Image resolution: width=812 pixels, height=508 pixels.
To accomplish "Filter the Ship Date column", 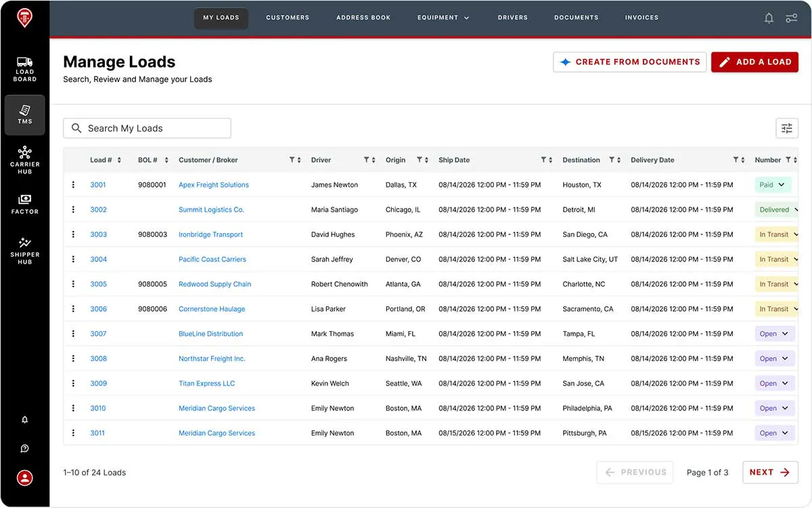I will [x=543, y=160].
